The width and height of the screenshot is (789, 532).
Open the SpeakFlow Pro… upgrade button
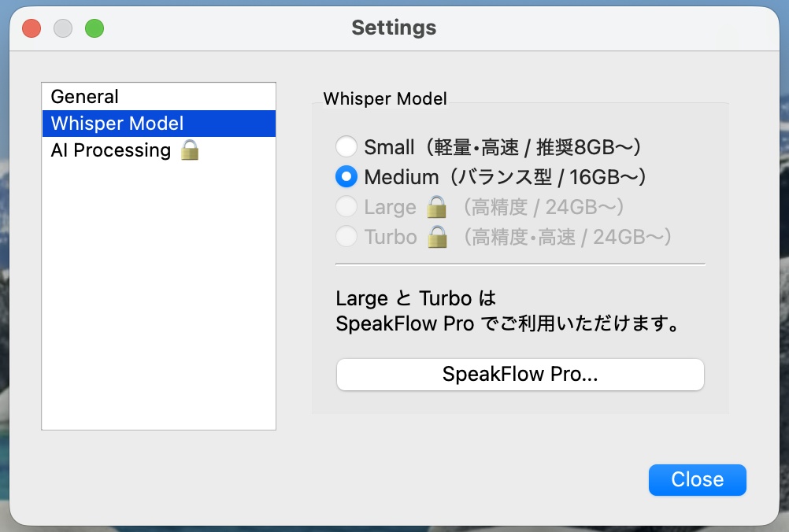tap(520, 374)
